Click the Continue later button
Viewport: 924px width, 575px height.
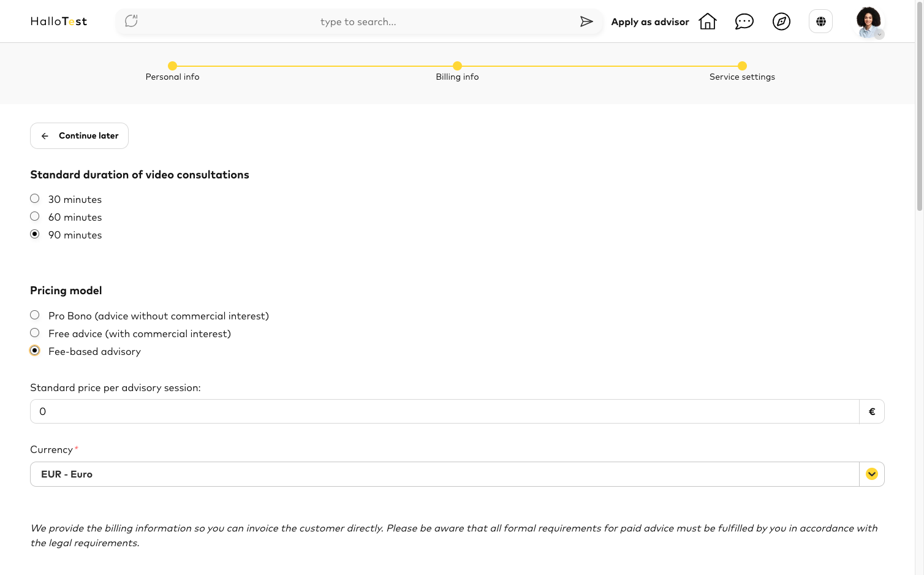click(x=79, y=135)
